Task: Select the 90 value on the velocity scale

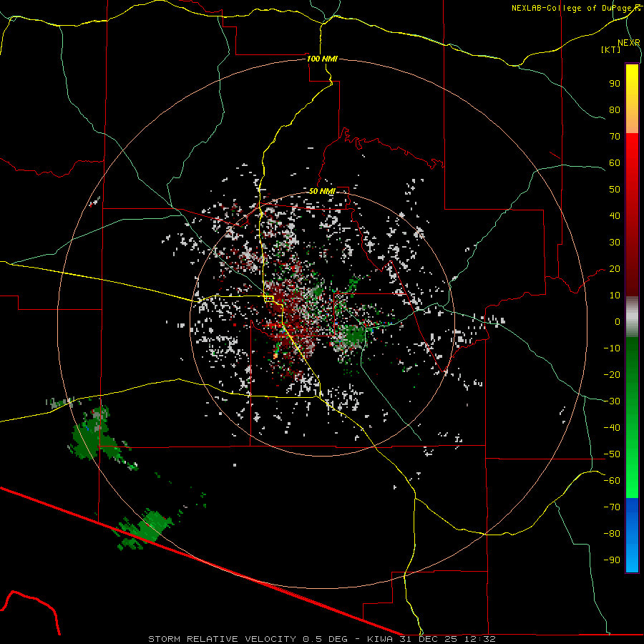Action: tap(615, 84)
